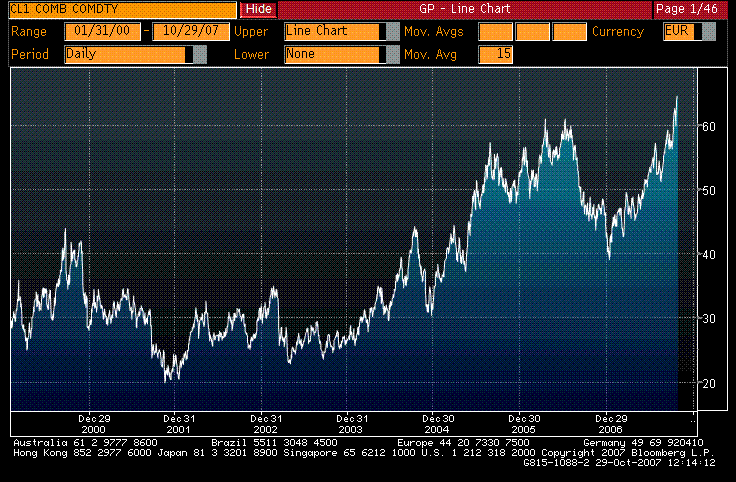Click the Dec 31 2001 x-axis label

[x=179, y=424]
